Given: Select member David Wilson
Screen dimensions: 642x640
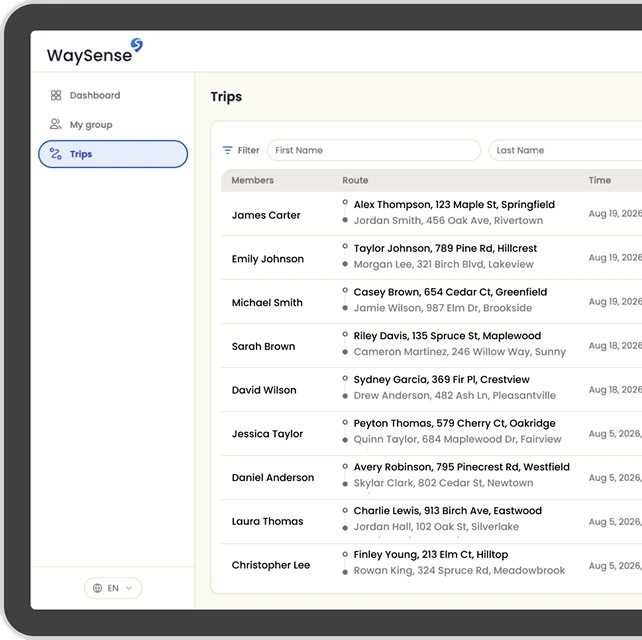Looking at the screenshot, I should pos(264,390).
